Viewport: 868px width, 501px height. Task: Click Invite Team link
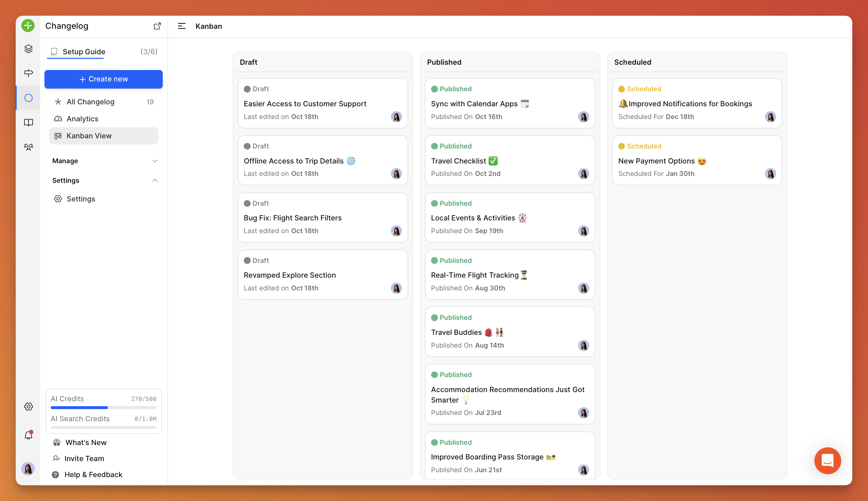pos(84,458)
